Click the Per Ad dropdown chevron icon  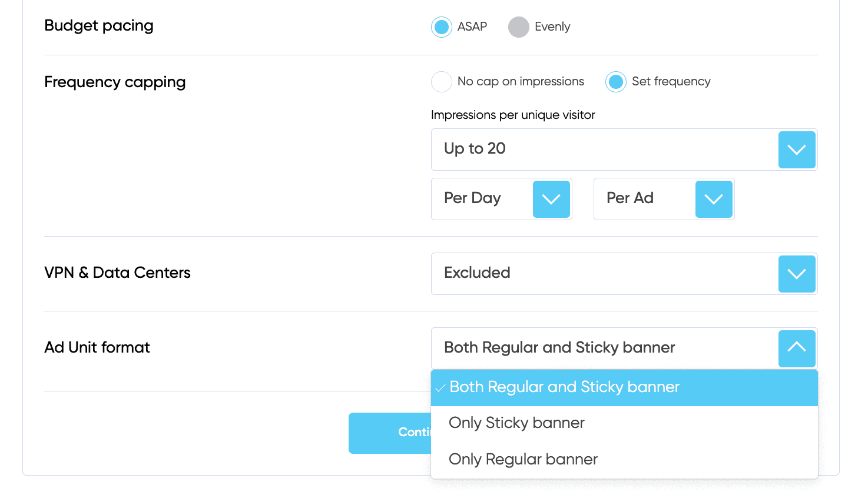tap(713, 199)
